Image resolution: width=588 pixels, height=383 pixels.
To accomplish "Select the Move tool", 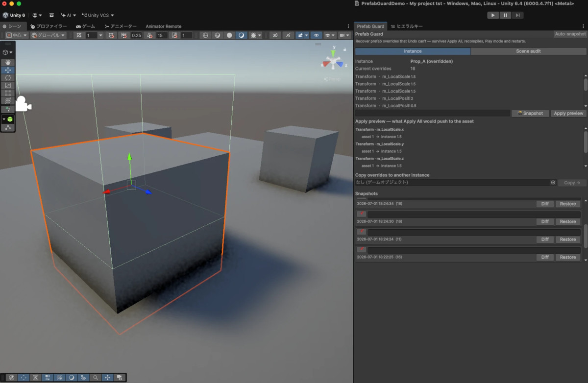I will click(x=8, y=70).
